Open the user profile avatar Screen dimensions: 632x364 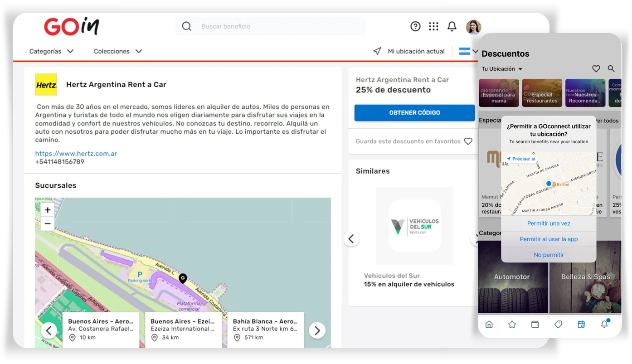tap(473, 27)
